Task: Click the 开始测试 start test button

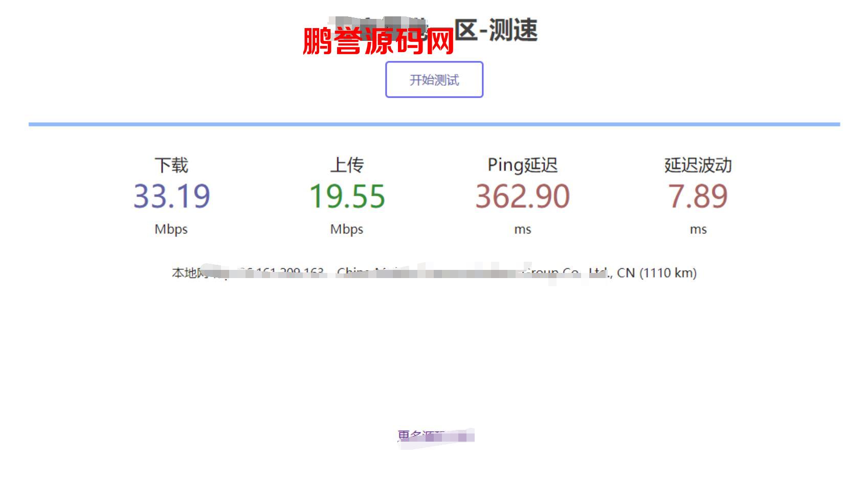Action: click(434, 80)
